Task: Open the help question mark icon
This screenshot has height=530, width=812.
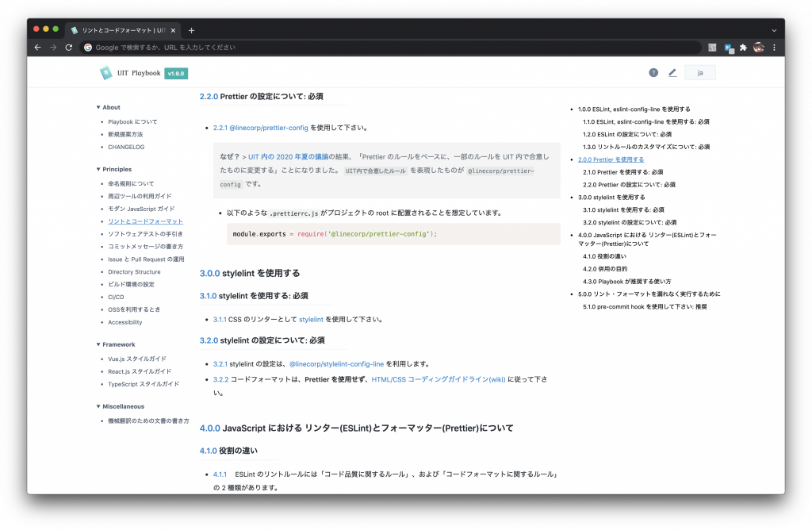Action: [x=653, y=72]
